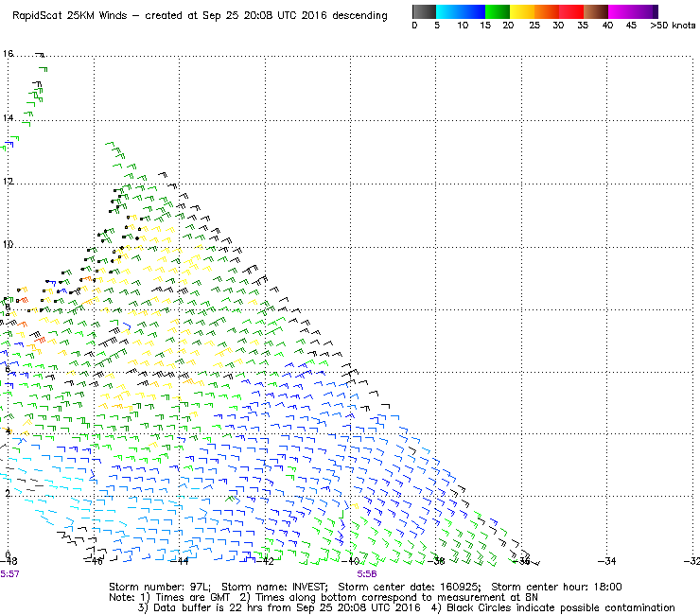
Task: Click the purple time stamp '5:56'
Action: pos(366,574)
